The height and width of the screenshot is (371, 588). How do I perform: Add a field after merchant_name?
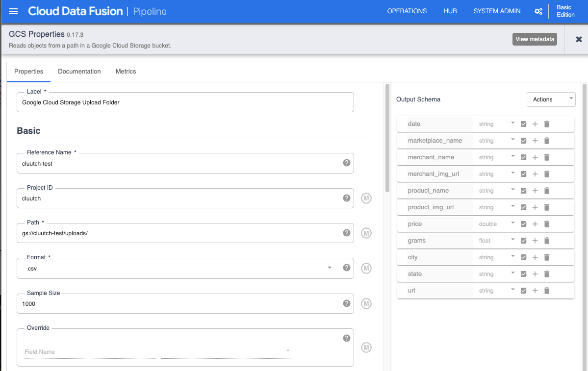point(535,157)
